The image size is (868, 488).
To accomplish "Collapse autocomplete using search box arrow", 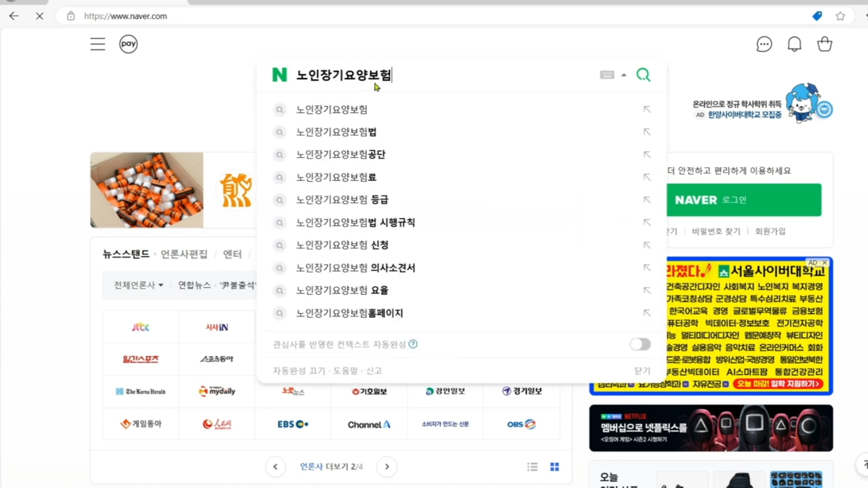I will point(624,75).
